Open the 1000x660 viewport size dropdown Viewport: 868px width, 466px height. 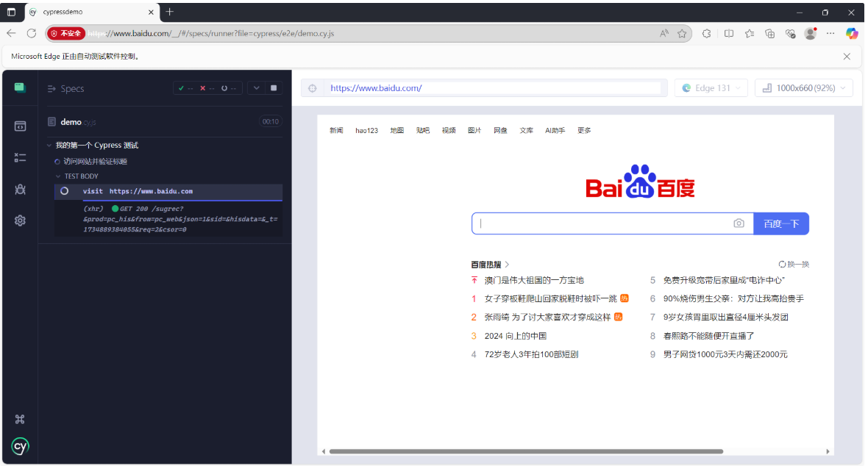(x=803, y=88)
